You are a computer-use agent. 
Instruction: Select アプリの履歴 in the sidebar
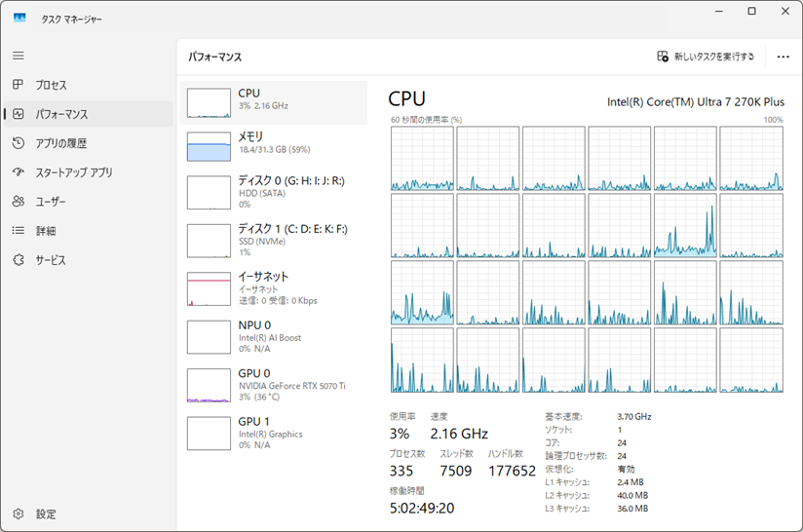[x=89, y=143]
